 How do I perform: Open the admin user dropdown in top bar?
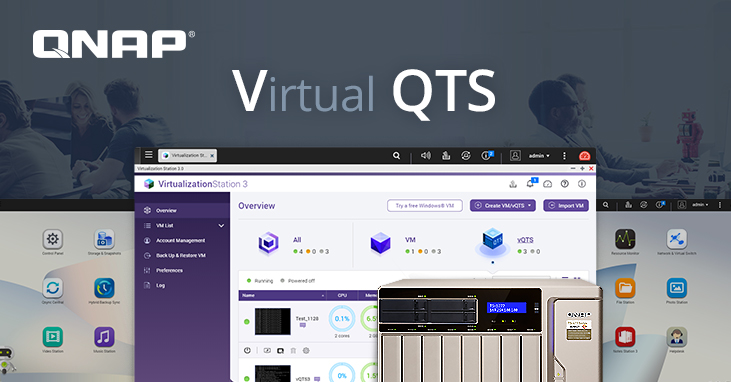click(x=539, y=155)
